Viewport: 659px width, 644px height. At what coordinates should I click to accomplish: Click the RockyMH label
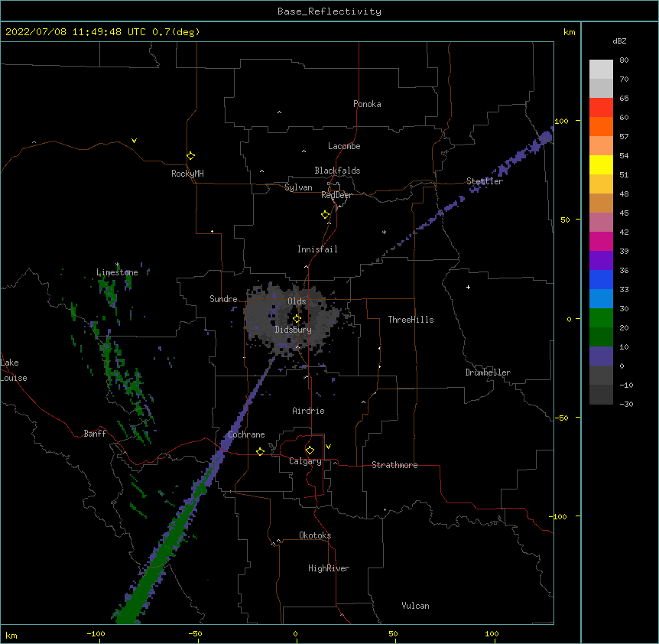[187, 174]
